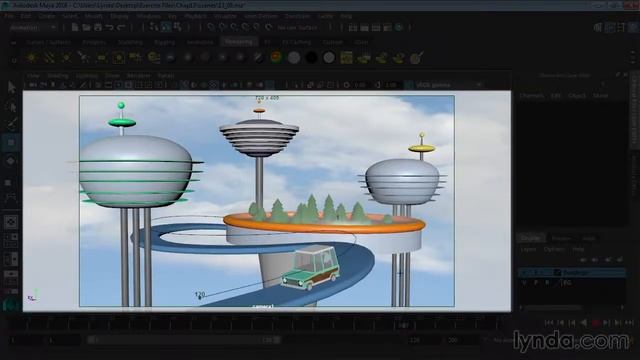
Task: Click go to start of playback
Action: pyautogui.click(x=549, y=323)
